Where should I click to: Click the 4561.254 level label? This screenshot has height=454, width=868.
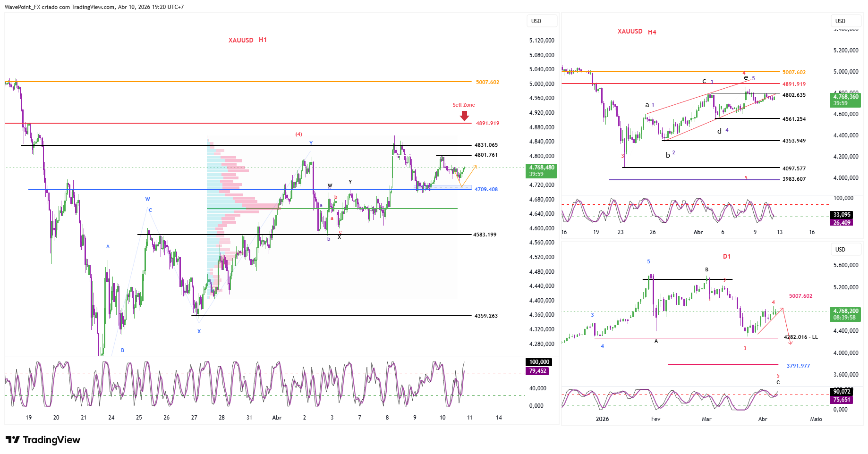pos(794,119)
